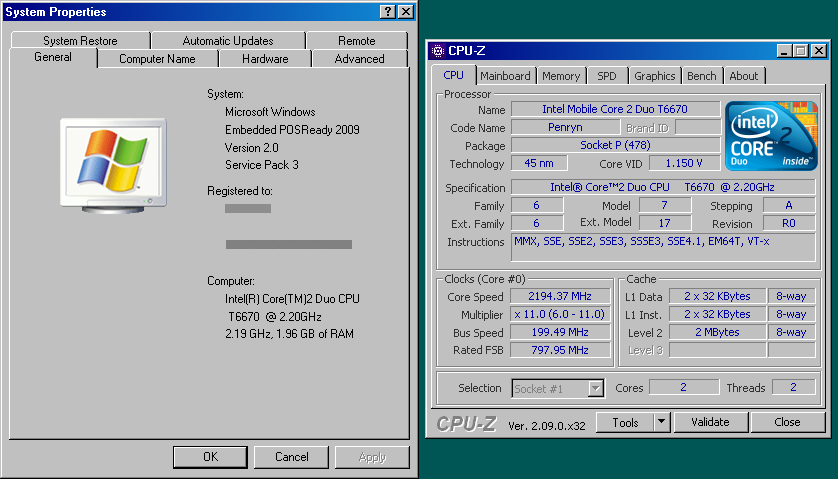Viewport: 838px width, 479px height.
Task: Select the Remote tab
Action: pos(356,41)
